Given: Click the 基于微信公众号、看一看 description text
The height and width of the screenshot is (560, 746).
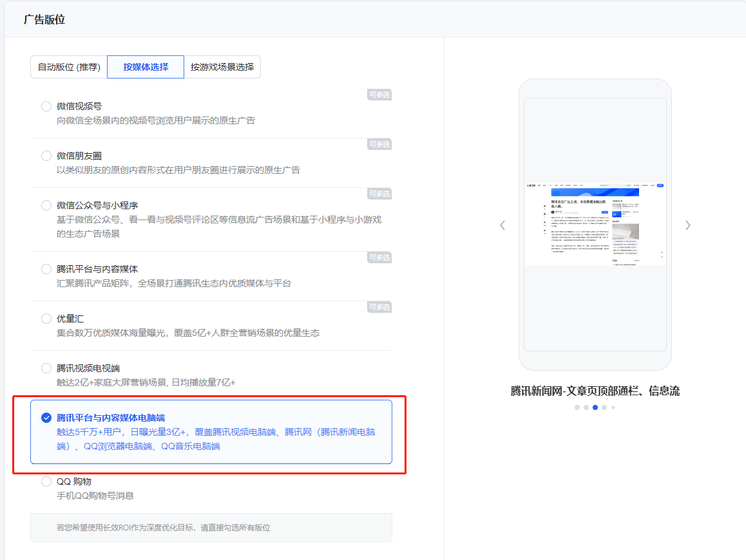Looking at the screenshot, I should coord(219,227).
